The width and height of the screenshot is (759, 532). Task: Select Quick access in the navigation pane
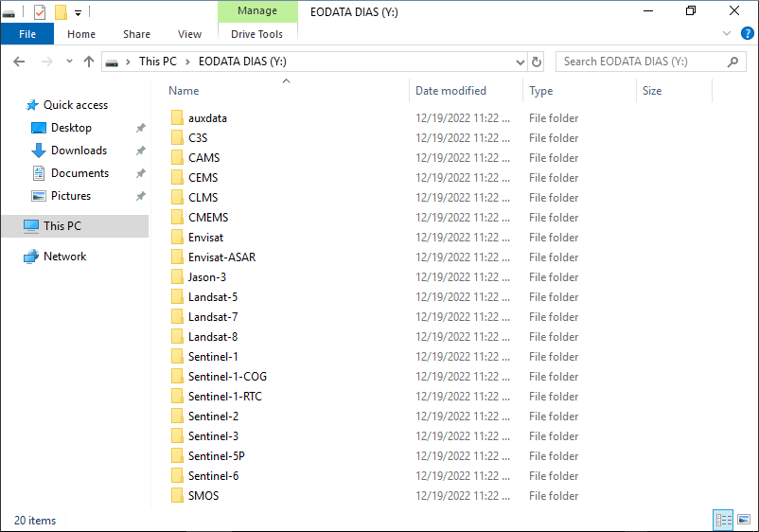[76, 105]
